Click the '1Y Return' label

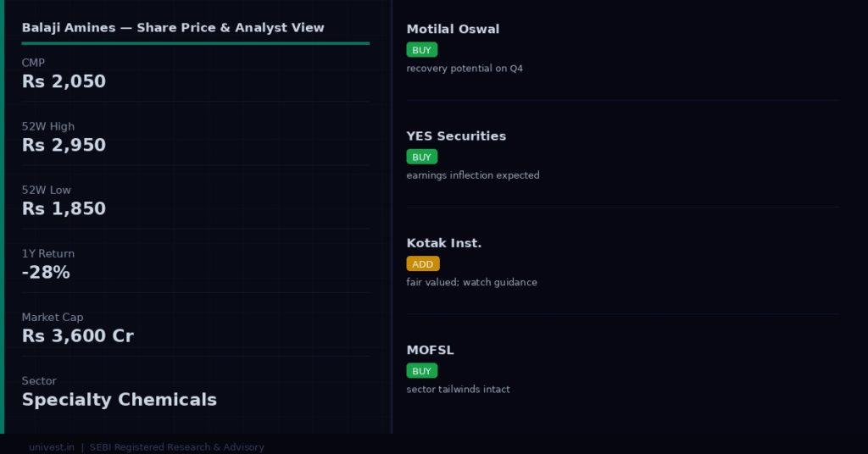(48, 253)
